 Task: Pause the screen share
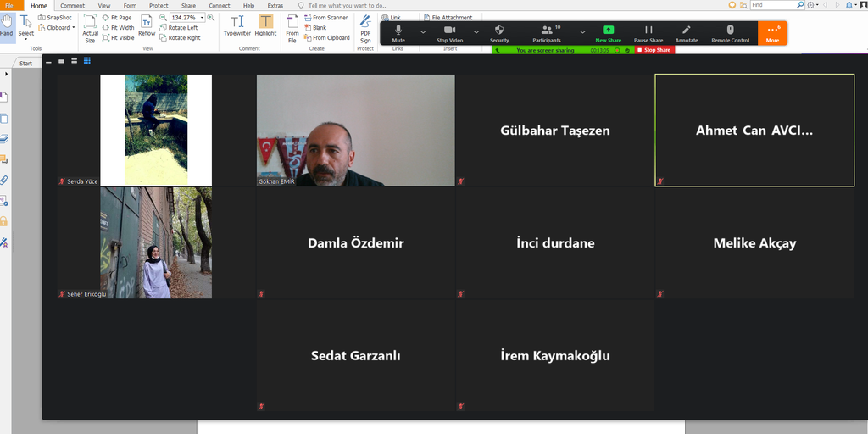point(648,32)
